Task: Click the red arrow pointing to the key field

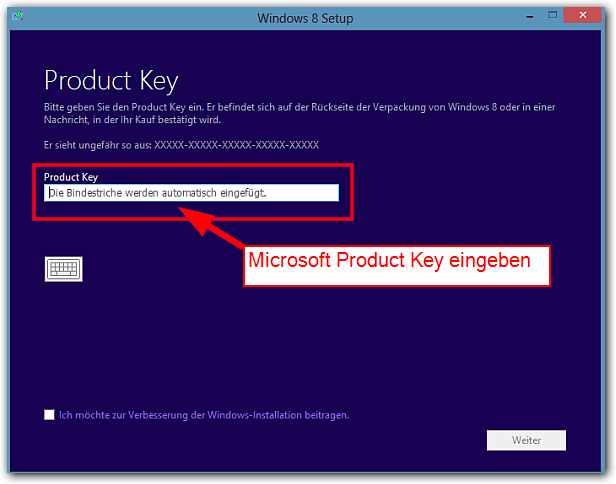Action: (211, 227)
